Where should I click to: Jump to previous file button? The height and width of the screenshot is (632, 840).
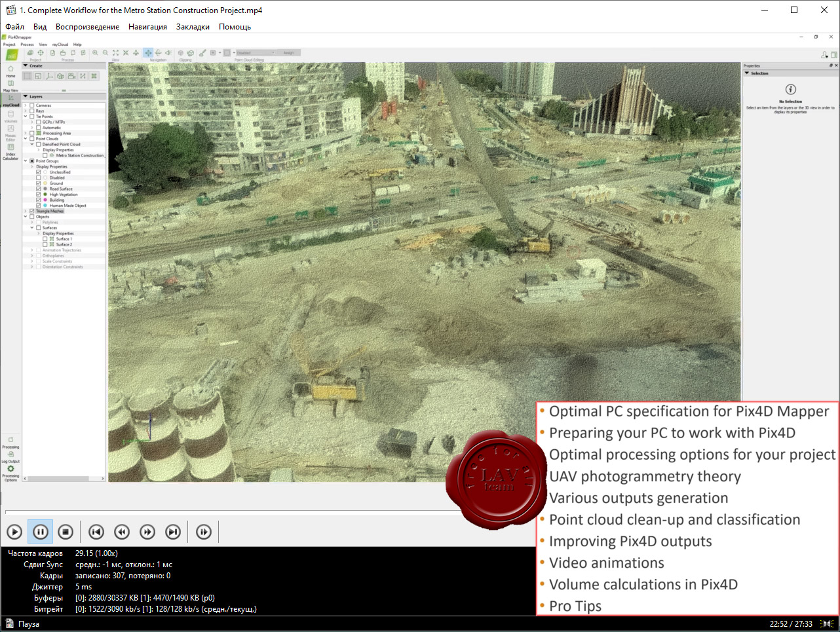pyautogui.click(x=96, y=532)
